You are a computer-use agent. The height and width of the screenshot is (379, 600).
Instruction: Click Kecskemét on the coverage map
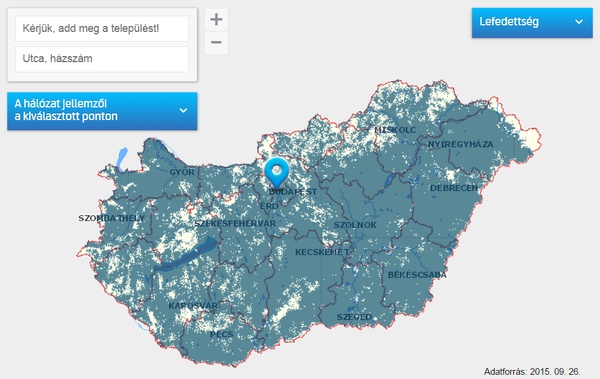pyautogui.click(x=322, y=252)
